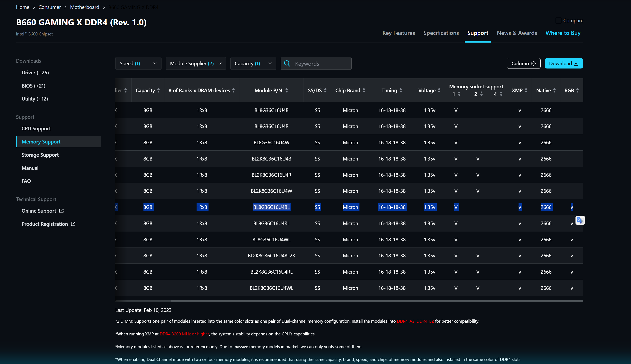Viewport: 631px width, 364px height.
Task: Click module part number BL2K8G36C16U4B
Action: [x=271, y=159]
